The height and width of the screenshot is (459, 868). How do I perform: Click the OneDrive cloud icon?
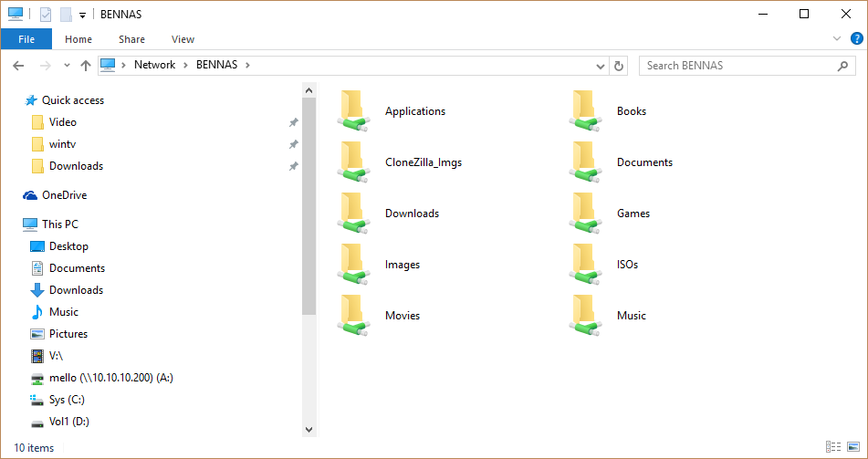30,195
